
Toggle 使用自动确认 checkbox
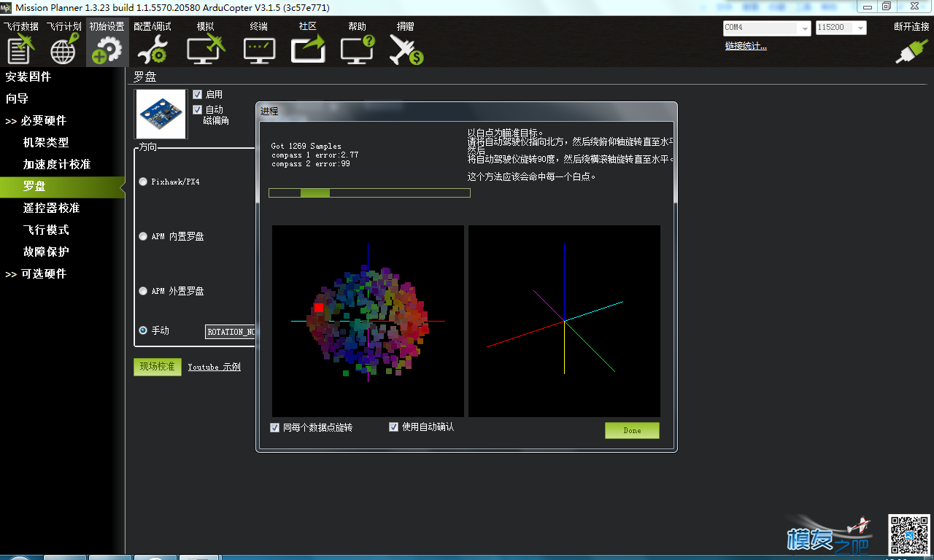click(x=394, y=427)
